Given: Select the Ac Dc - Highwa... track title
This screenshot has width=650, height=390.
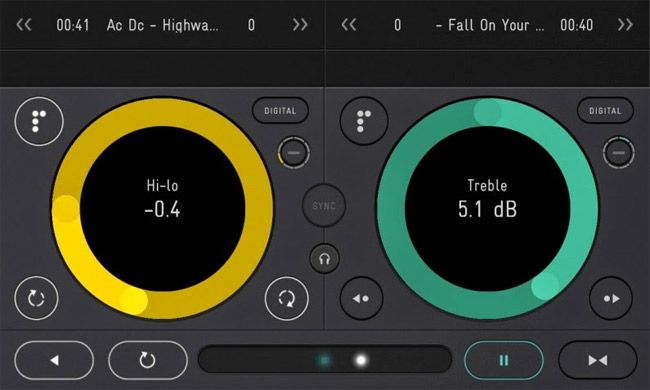Looking at the screenshot, I should (162, 25).
